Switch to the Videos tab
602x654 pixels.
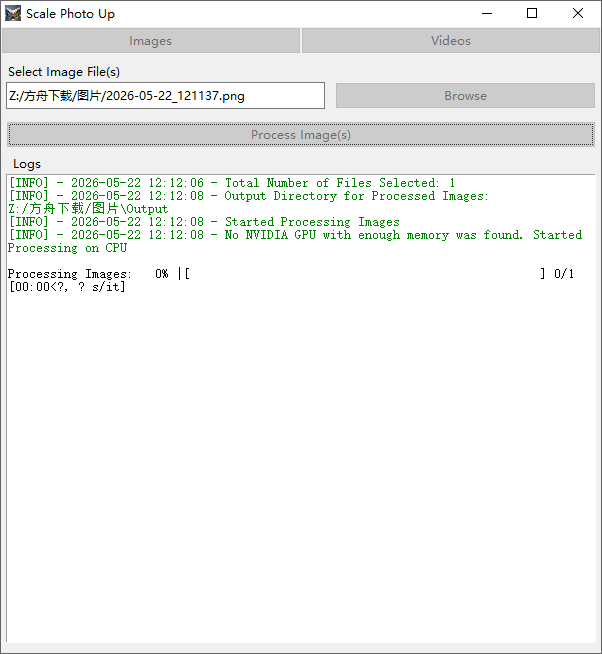click(x=451, y=40)
